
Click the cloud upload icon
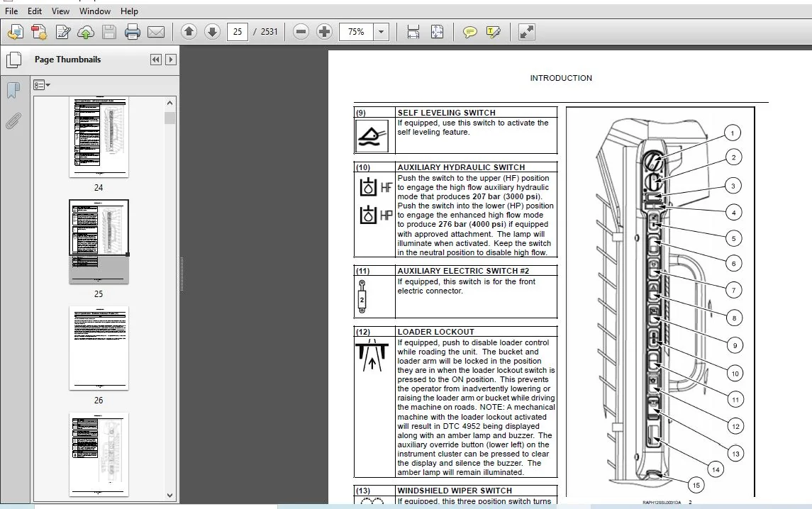click(85, 32)
